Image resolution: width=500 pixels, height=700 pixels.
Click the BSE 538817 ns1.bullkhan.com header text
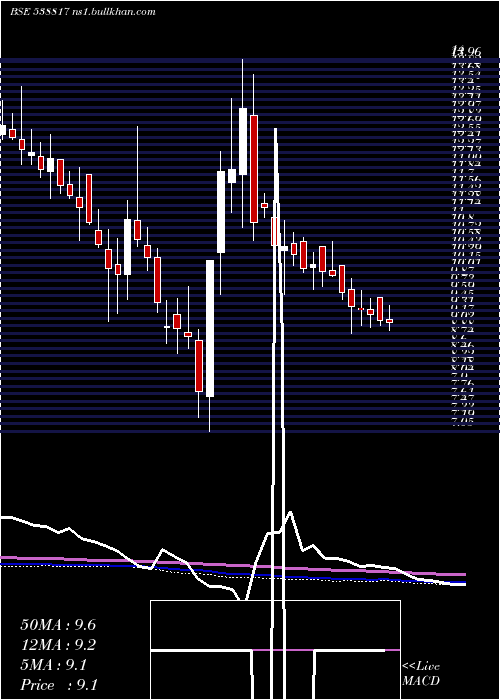point(83,12)
